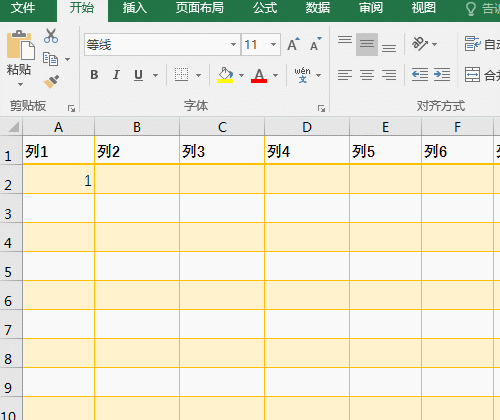Select the 列4 header cell
Image resolution: width=500 pixels, height=420 pixels.
(x=307, y=150)
